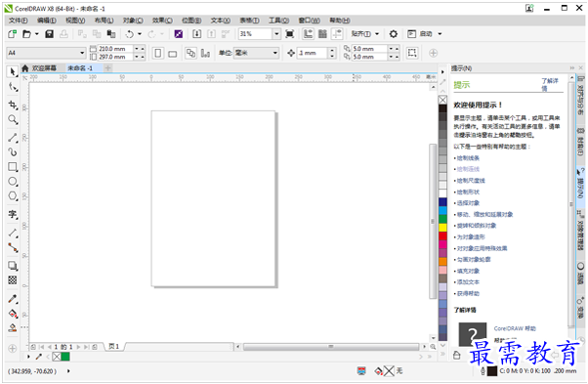Set page orientation to portrait
The width and height of the screenshot is (588, 384).
click(158, 53)
